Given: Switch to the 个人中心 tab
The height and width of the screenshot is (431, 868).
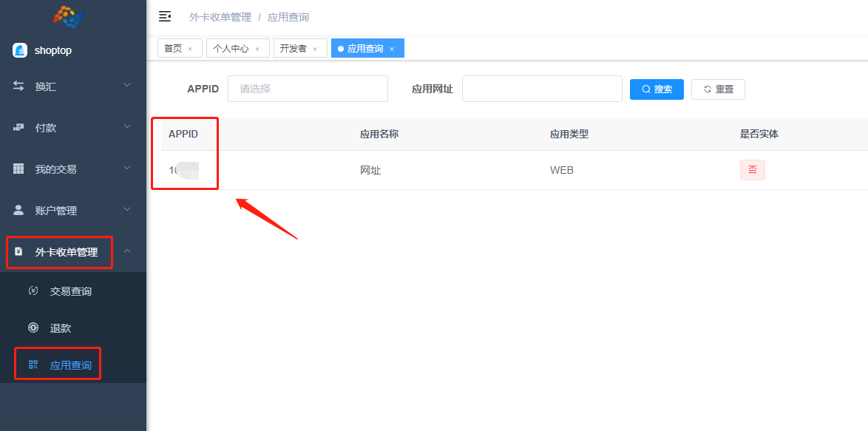Looking at the screenshot, I should [x=231, y=49].
